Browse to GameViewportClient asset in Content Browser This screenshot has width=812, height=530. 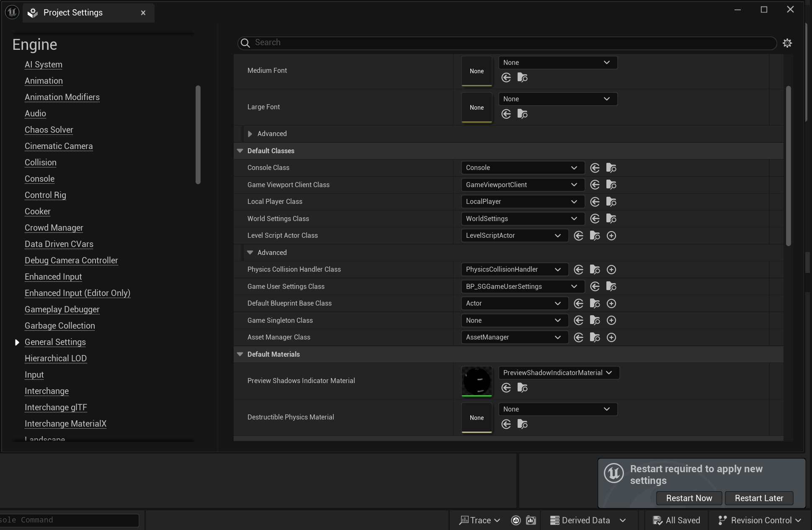click(611, 185)
